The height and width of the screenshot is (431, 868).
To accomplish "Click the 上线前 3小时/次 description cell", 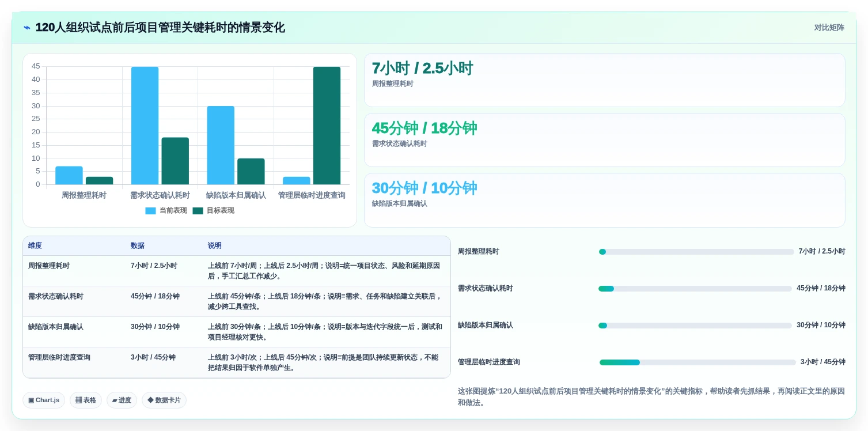I will point(327,362).
